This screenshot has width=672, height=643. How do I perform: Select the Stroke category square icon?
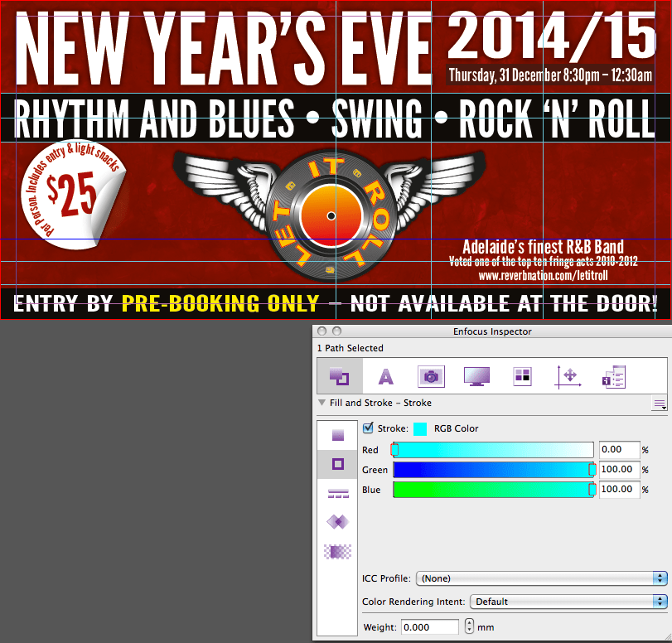[x=338, y=464]
